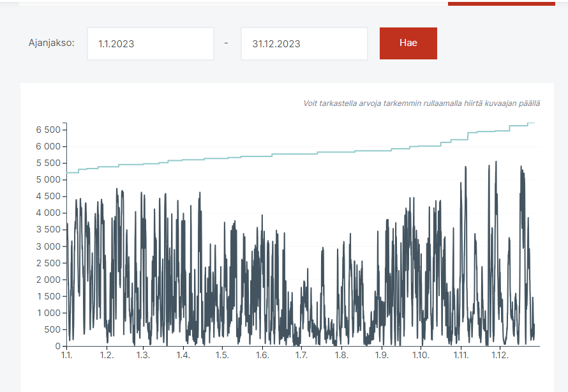
Task: Click the 1.8. x-axis date label
Action: 341,355
